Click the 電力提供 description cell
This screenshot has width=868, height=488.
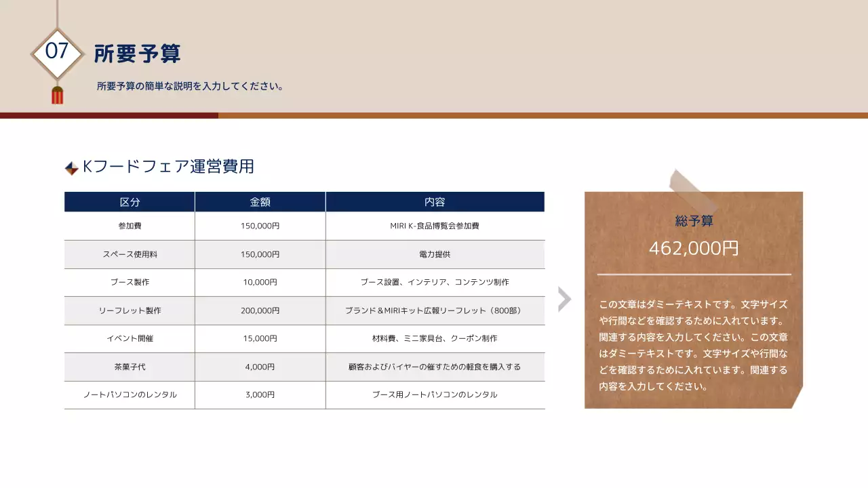click(435, 254)
